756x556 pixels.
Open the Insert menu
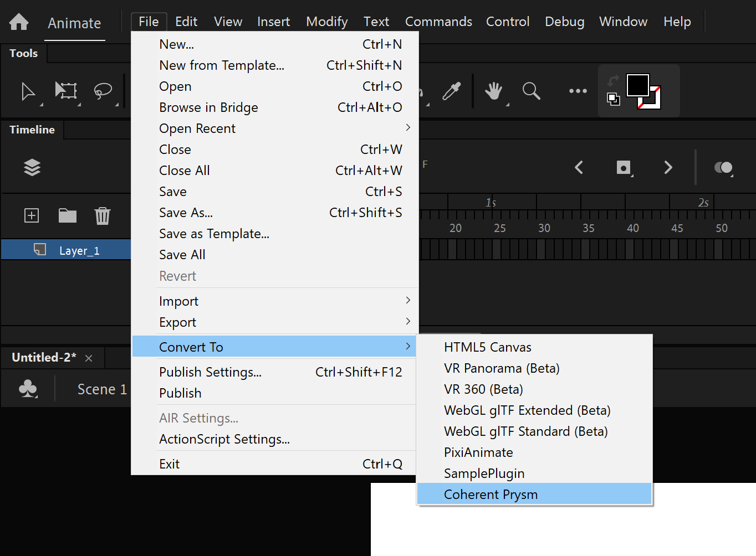[x=273, y=22]
